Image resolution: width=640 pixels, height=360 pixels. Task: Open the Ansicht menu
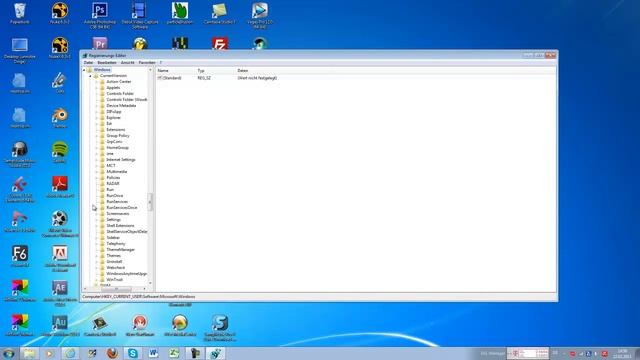127,62
